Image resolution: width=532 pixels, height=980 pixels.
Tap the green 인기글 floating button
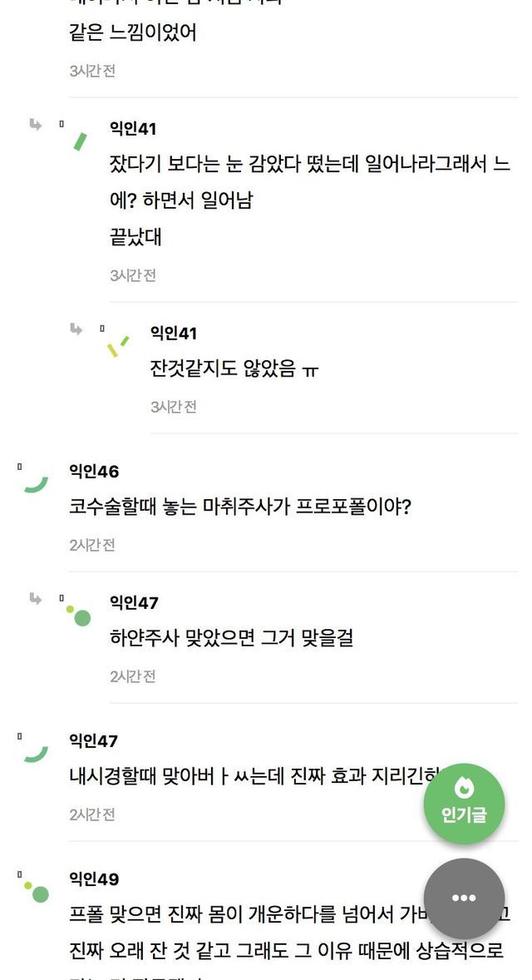click(x=464, y=804)
